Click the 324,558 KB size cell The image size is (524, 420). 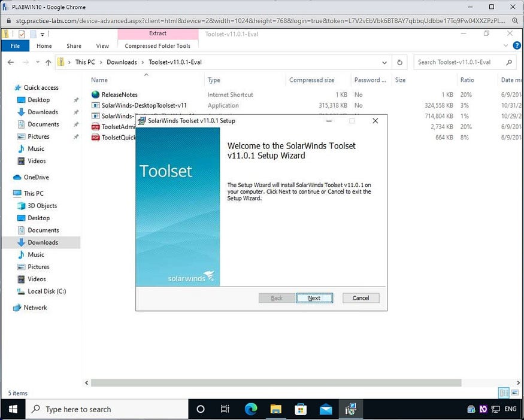point(439,105)
